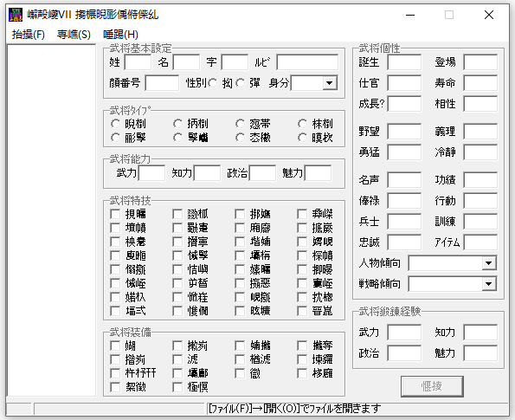Click 武力 field in 武将鍛錬経験

(404, 333)
